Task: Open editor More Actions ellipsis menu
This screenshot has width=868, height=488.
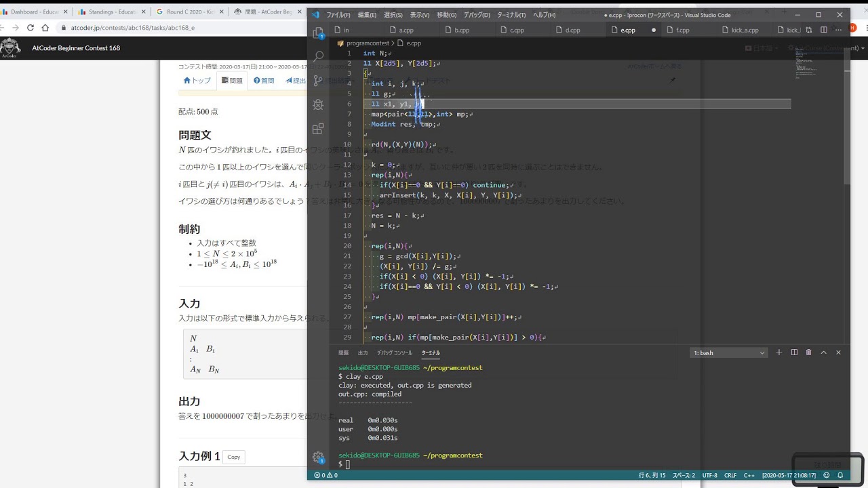Action: tap(839, 30)
